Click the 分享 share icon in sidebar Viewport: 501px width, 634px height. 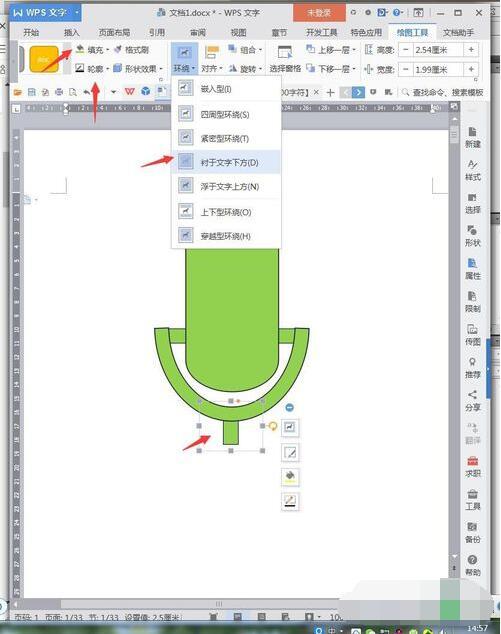pos(472,401)
